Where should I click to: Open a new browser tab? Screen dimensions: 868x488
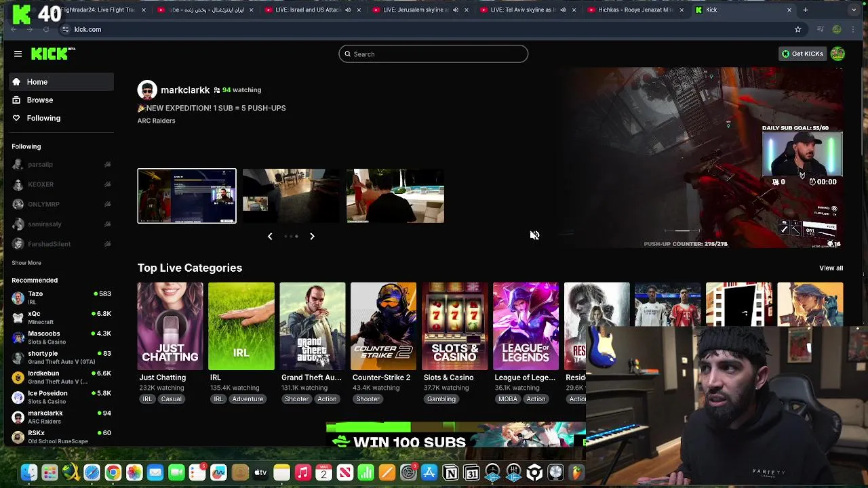click(806, 10)
